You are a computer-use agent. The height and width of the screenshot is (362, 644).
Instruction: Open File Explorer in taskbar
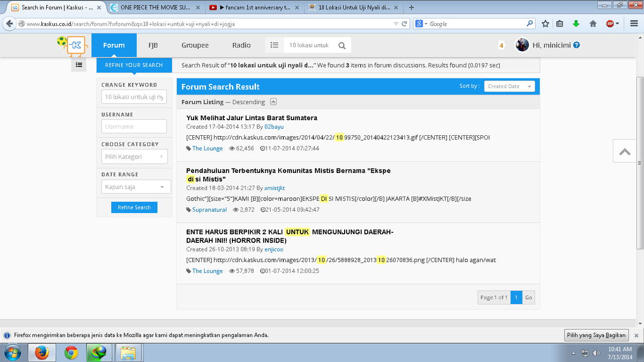128,353
